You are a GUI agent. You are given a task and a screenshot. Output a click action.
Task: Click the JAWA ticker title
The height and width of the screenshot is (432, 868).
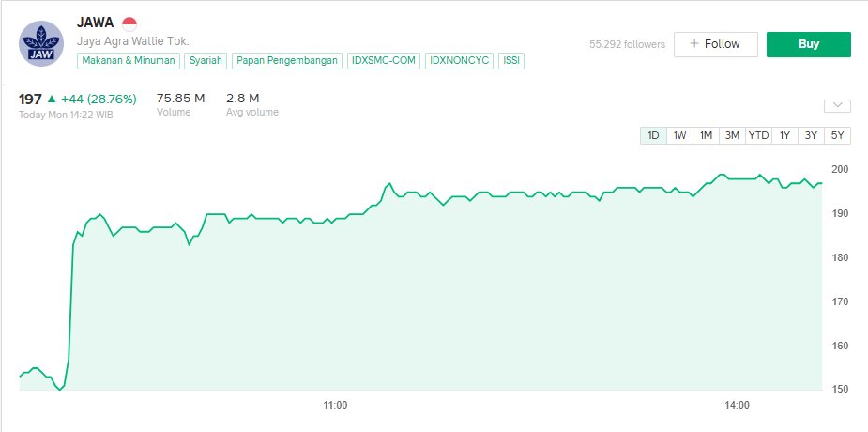[95, 23]
